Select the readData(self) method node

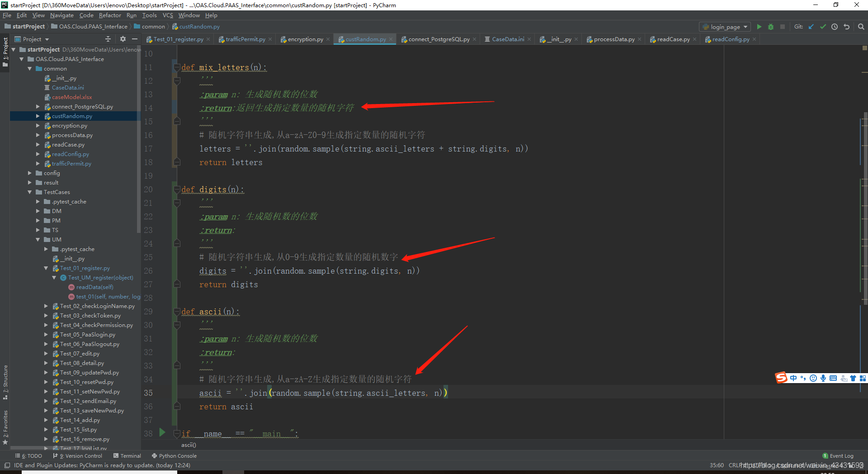point(94,287)
